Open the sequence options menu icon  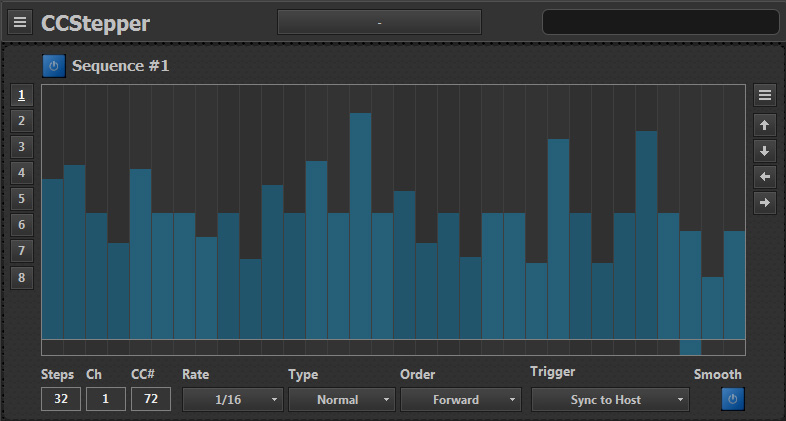coord(764,95)
